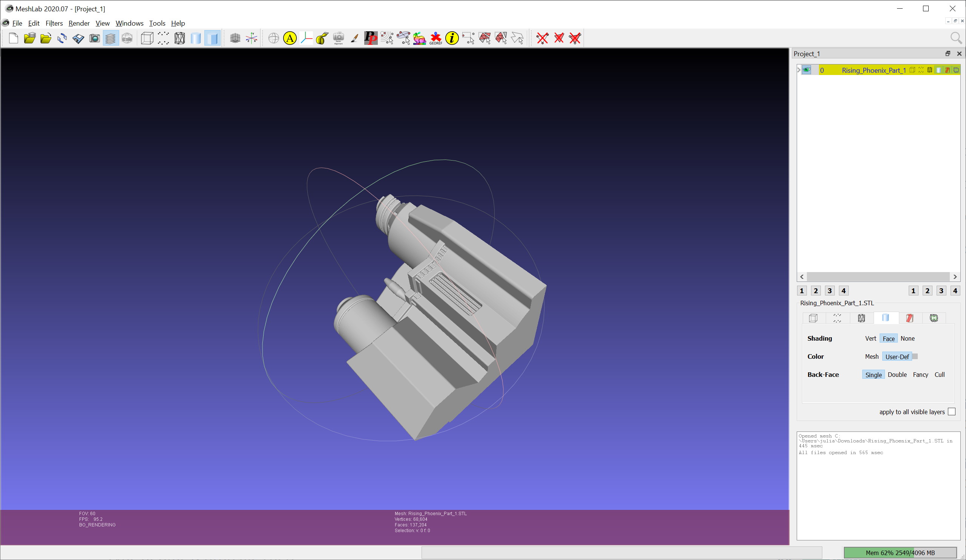The width and height of the screenshot is (966, 560).
Task: Switch shading mode to Vert
Action: pos(871,338)
